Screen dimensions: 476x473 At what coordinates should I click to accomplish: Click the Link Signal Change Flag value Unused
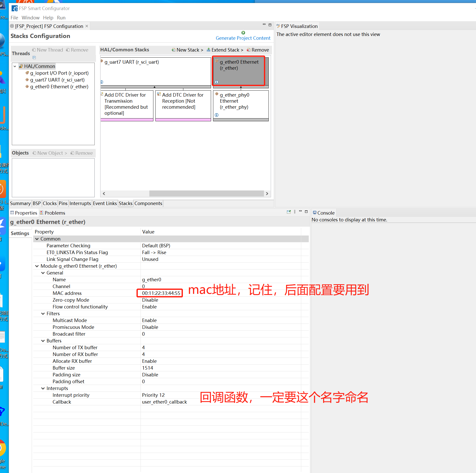click(x=150, y=259)
